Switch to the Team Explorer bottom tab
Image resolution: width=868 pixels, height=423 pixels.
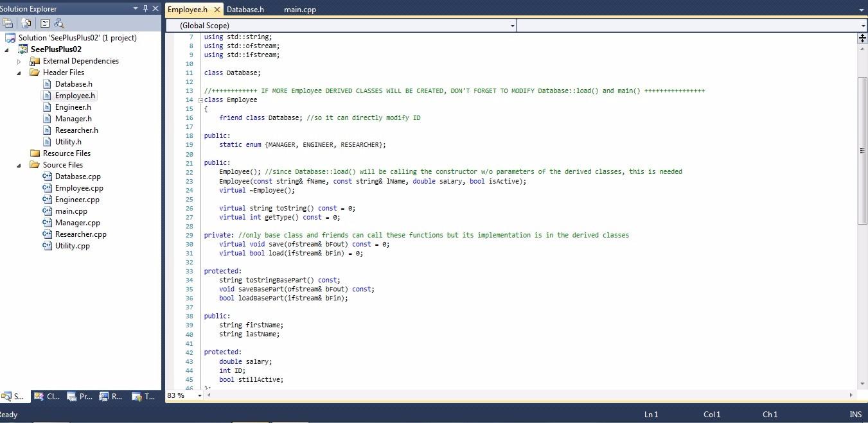coord(143,397)
